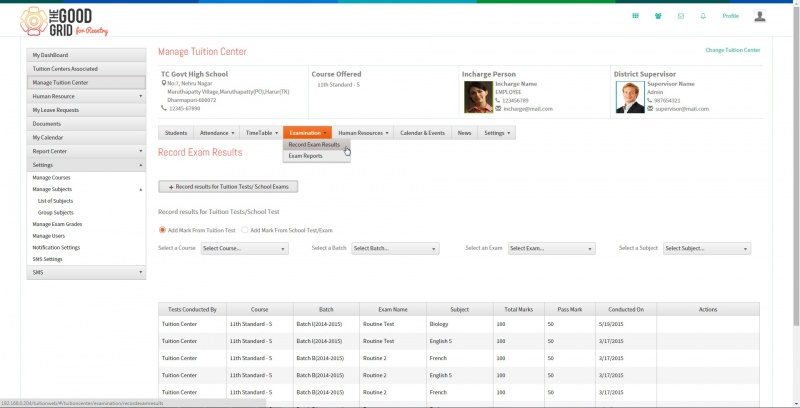Screen dimensions: 800x408
Task: Open the Select Batch dropdown
Action: click(395, 248)
